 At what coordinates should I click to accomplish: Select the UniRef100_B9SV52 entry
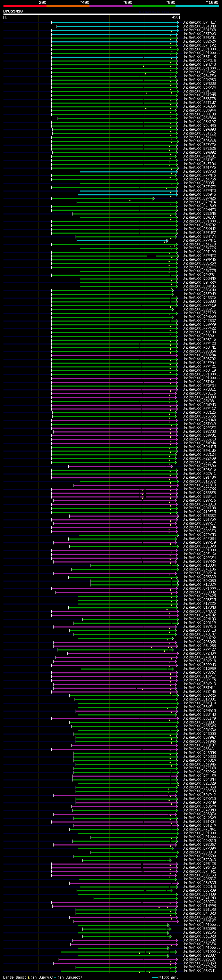tap(199, 72)
